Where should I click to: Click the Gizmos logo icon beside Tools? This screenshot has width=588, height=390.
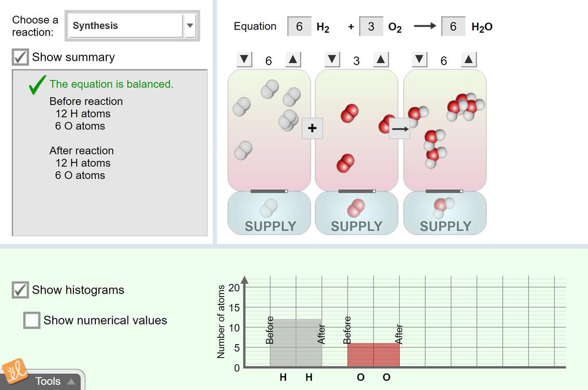[x=14, y=371]
